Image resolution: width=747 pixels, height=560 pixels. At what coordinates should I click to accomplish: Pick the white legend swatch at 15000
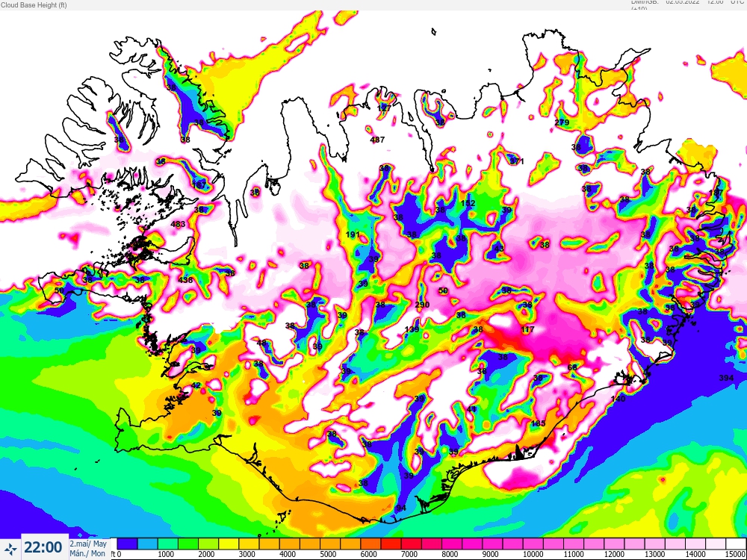[x=736, y=544]
